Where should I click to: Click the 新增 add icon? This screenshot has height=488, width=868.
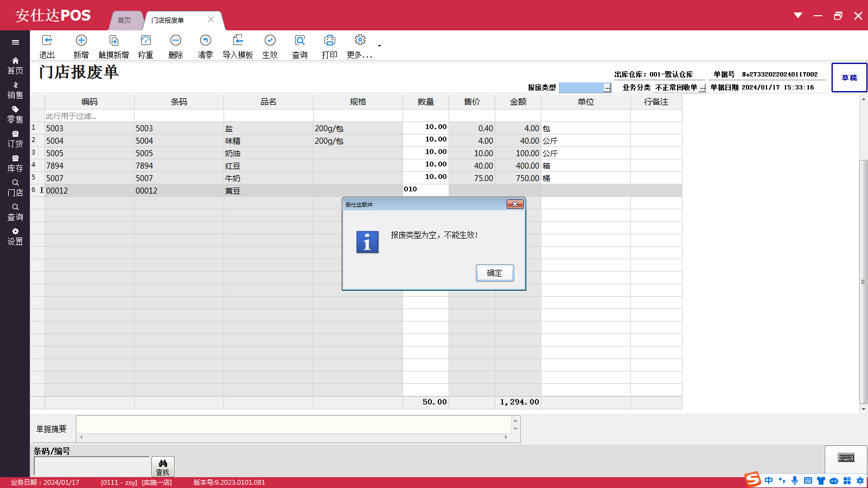pos(81,41)
